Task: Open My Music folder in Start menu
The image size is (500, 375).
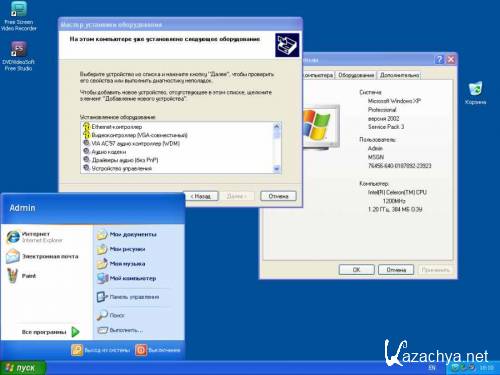Action: [x=121, y=264]
